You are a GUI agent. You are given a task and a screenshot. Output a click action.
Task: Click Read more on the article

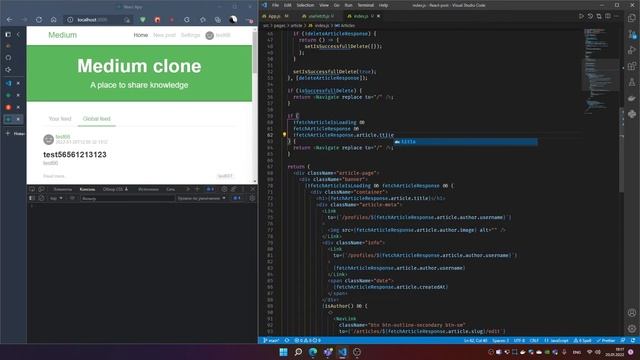[54, 176]
